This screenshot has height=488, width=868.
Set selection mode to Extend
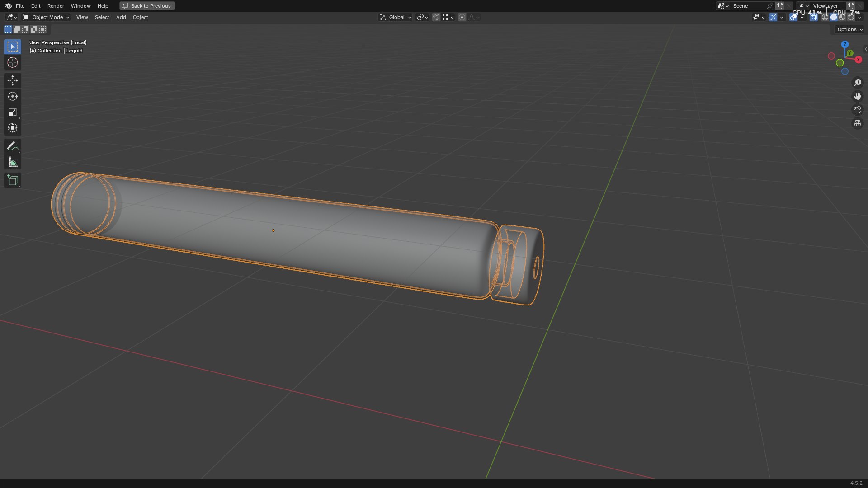[x=17, y=29]
